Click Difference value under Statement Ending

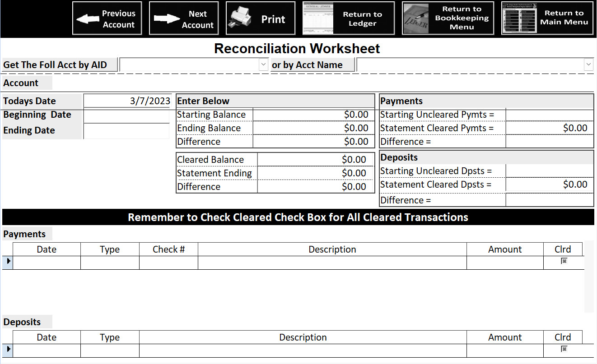(x=316, y=187)
